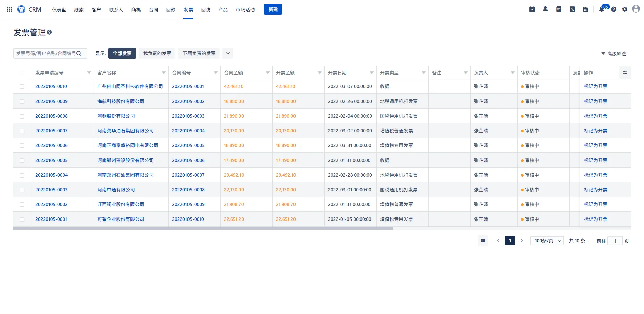Click the CRM logo icon

[x=21, y=9]
